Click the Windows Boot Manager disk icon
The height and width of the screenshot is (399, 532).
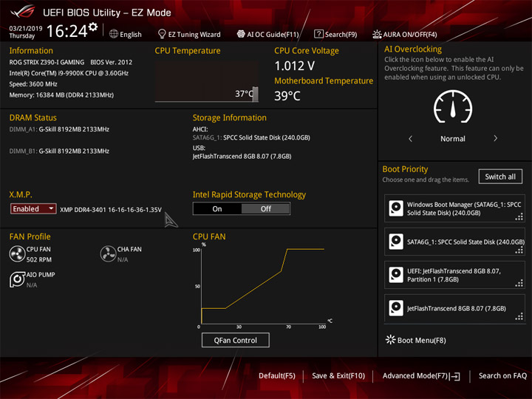coord(396,208)
